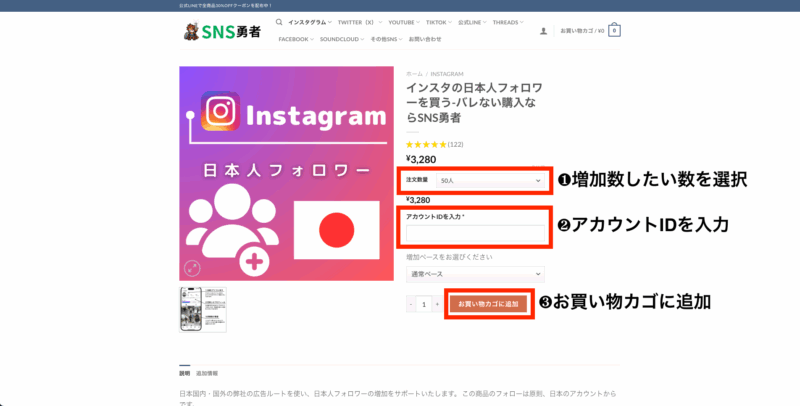Select the product gallery thumbnail
Viewport: 800px width, 406px height.
203,310
